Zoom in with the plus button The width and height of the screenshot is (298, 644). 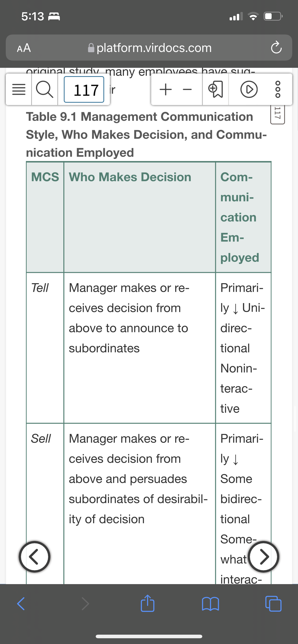tap(166, 89)
